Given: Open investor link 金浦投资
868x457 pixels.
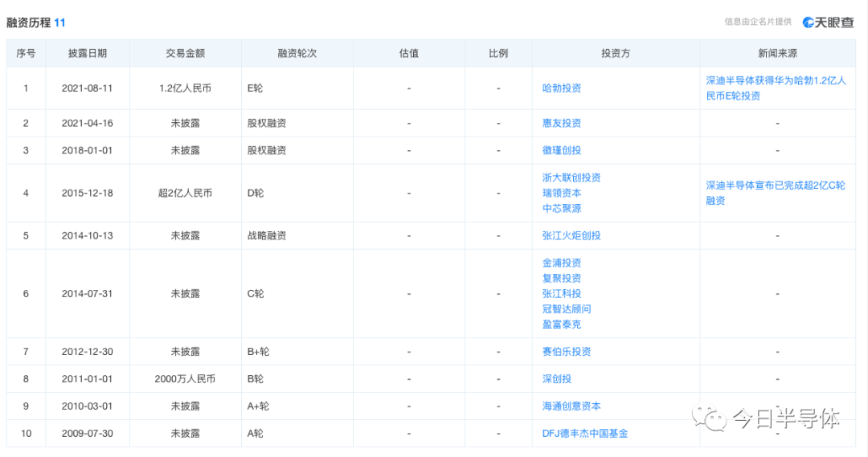Looking at the screenshot, I should [561, 263].
